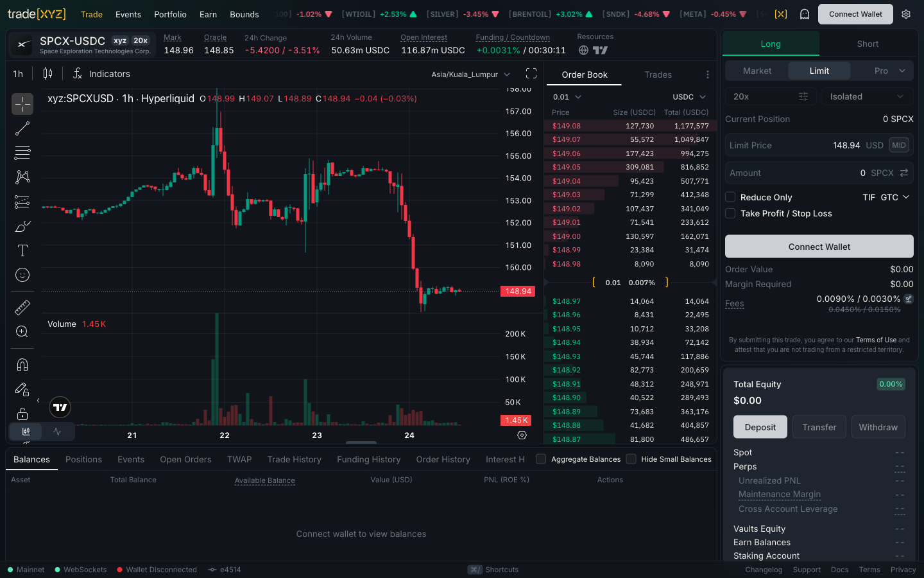Screen dimensions: 924x578
Task: Click the Limit Price input field
Action: [819, 145]
